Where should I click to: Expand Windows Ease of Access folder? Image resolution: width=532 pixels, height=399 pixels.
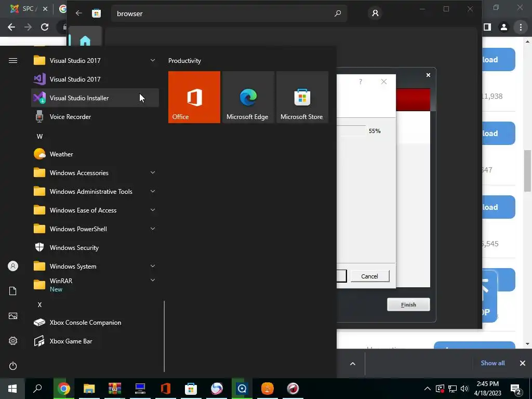point(153,210)
